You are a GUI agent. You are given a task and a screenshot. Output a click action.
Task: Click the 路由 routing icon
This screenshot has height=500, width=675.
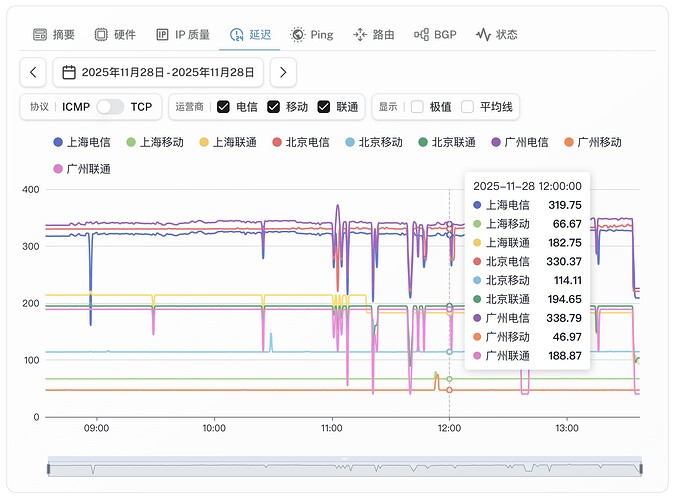pyautogui.click(x=359, y=34)
